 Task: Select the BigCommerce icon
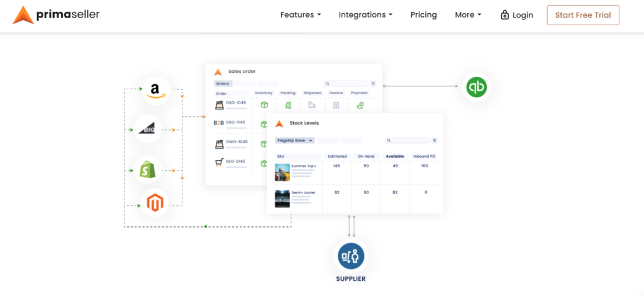(x=147, y=128)
